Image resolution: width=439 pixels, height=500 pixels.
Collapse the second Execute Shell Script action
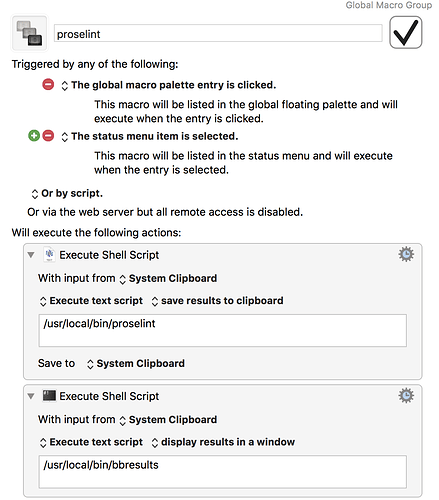point(31,396)
